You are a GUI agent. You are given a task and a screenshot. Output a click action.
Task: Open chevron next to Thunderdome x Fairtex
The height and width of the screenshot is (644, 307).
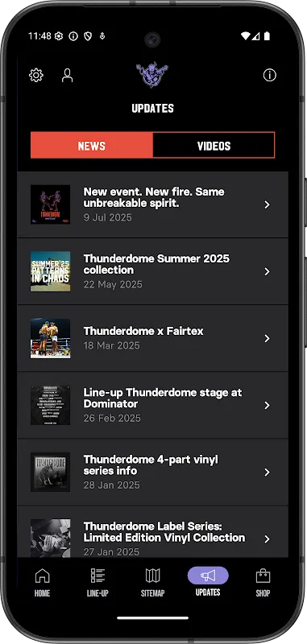(x=268, y=338)
